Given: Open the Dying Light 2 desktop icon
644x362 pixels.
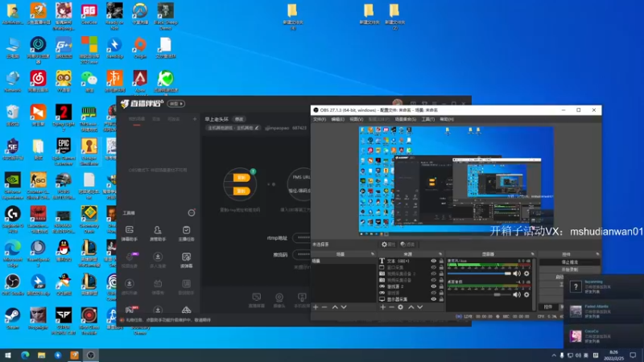Looking at the screenshot, I should 64,117.
